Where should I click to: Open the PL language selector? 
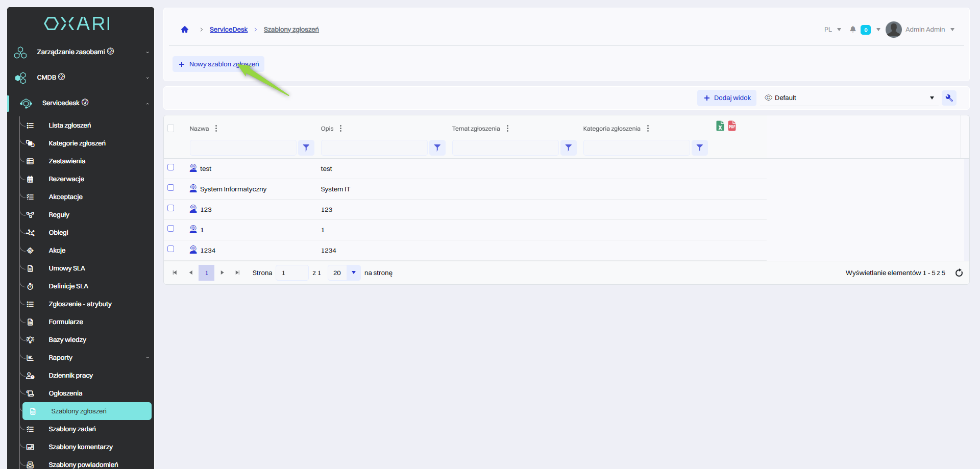[832, 30]
